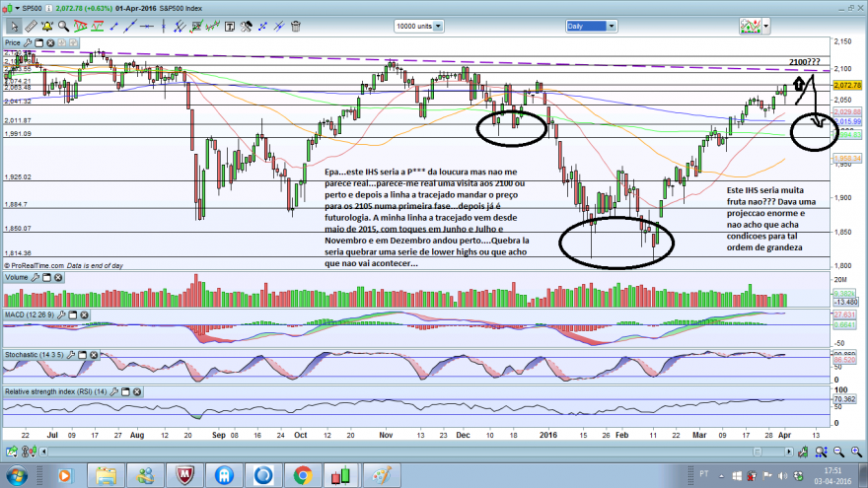Screen dimensions: 868x488
Task: Select the blue dotted line object tool
Action: 263,26
